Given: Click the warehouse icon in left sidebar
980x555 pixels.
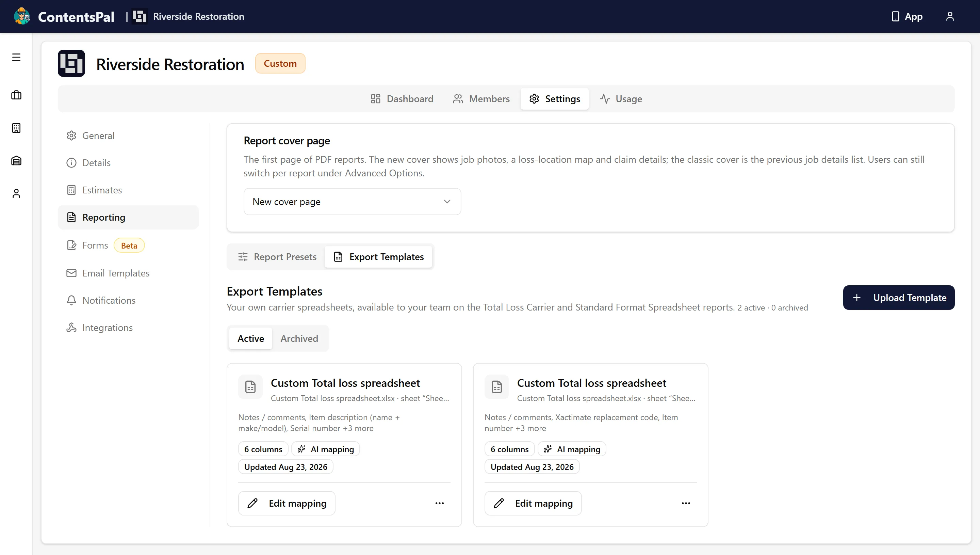Looking at the screenshot, I should (x=16, y=161).
